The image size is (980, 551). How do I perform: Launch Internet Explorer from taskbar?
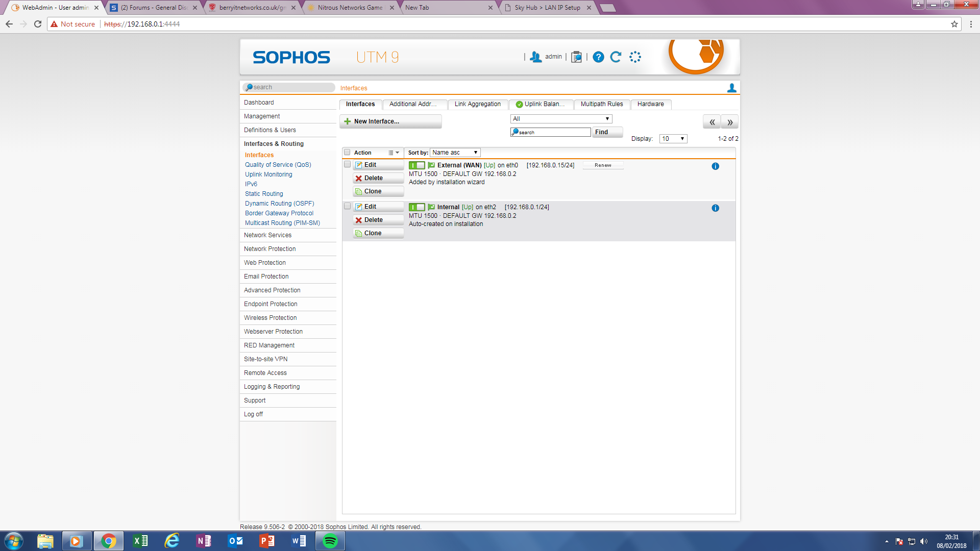[x=172, y=541]
